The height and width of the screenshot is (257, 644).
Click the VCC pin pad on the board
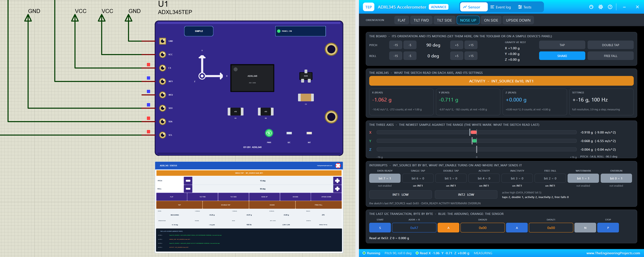pyautogui.click(x=162, y=54)
